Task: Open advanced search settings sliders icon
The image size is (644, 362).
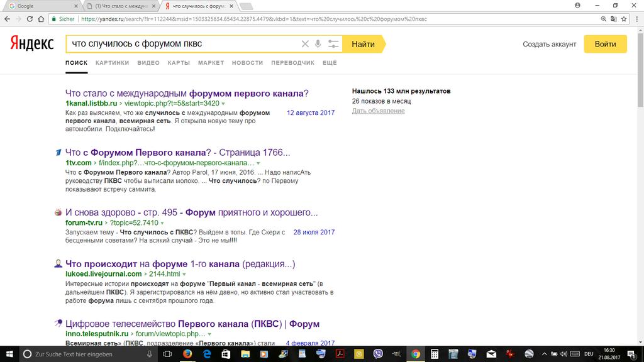Action: pos(333,44)
